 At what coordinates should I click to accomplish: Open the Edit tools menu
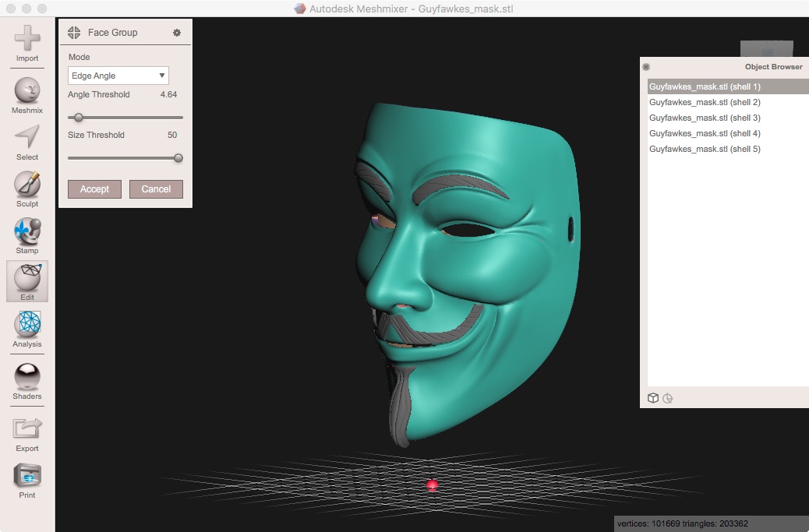[26, 281]
